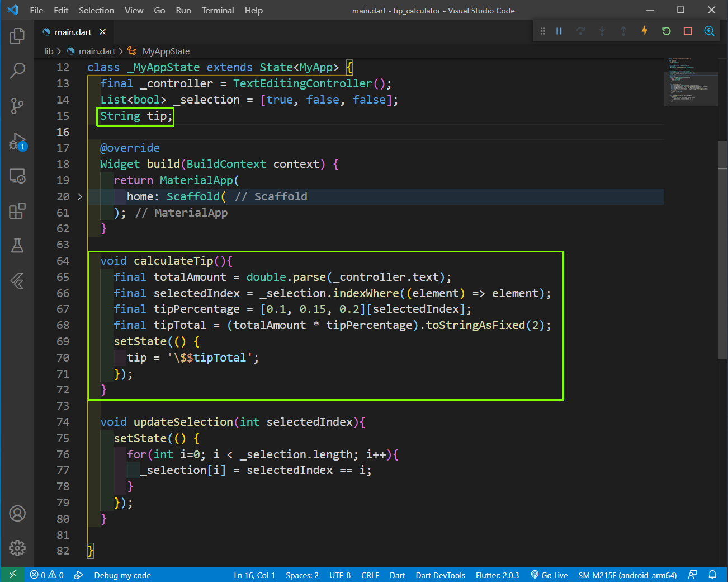Open Dart DevTools from status bar

coord(440,575)
